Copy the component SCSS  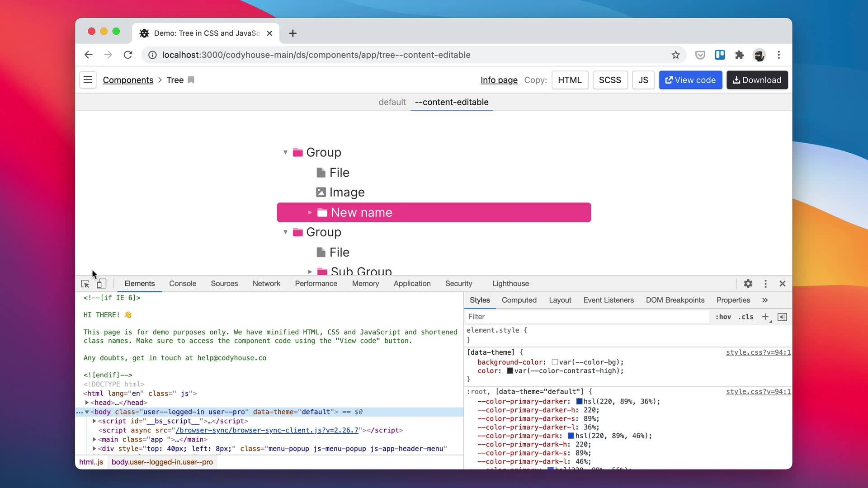610,80
